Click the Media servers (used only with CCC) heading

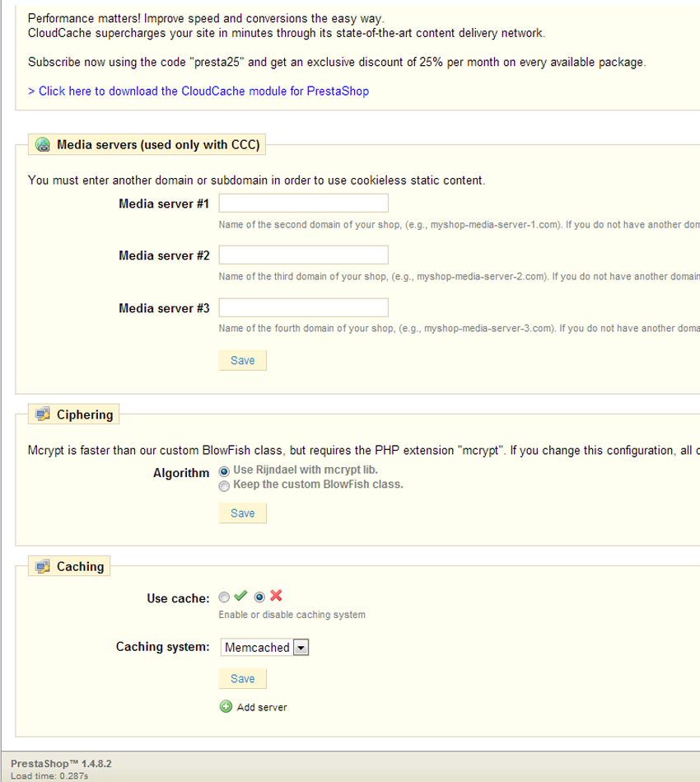tap(158, 145)
